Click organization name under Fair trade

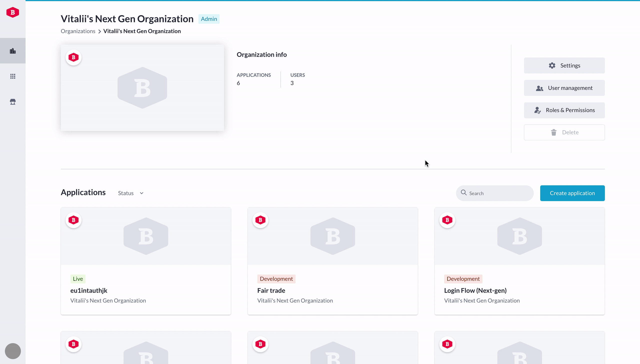295,301
